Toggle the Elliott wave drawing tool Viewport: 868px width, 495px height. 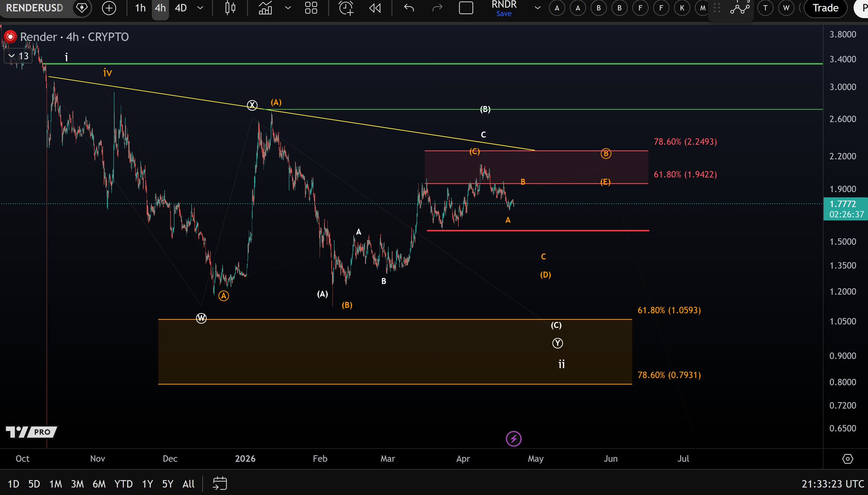[740, 8]
